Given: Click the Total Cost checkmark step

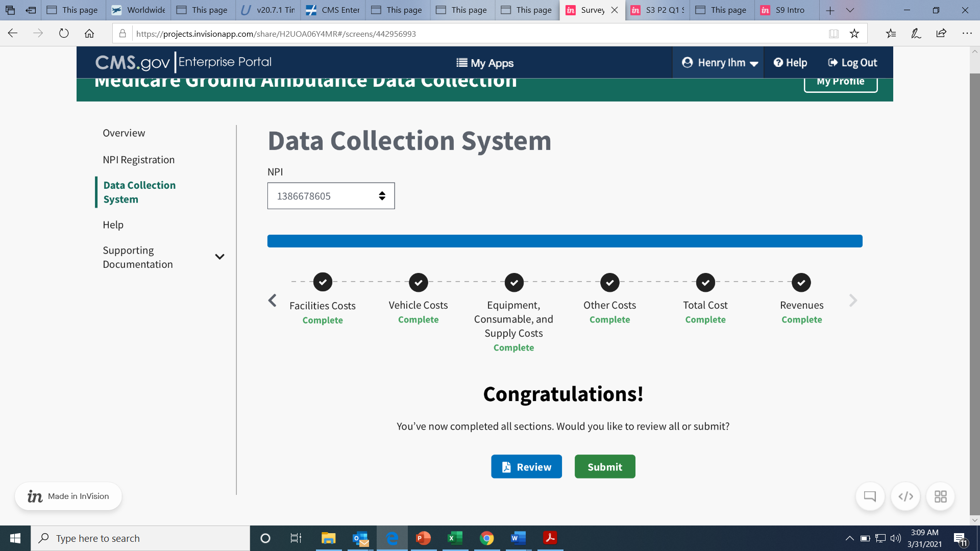Looking at the screenshot, I should [705, 282].
